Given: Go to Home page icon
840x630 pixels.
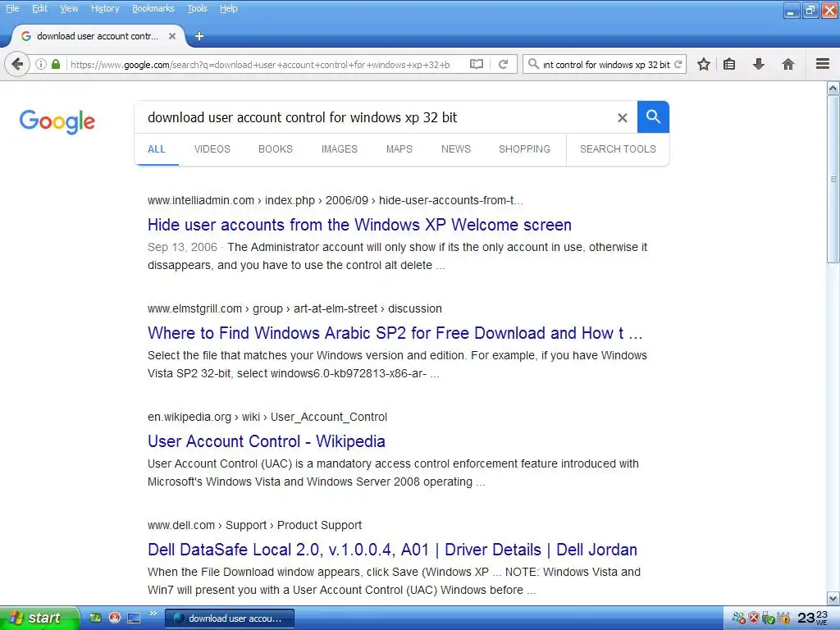Looking at the screenshot, I should [788, 64].
